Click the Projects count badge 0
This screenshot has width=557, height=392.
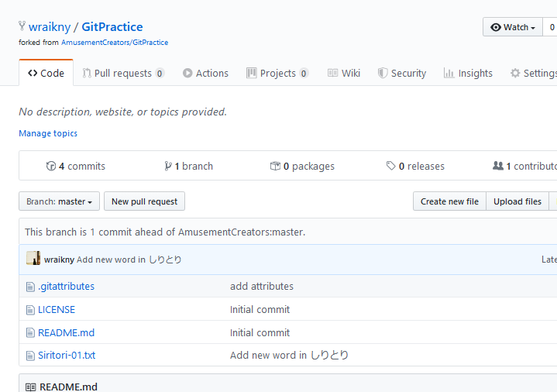pos(304,74)
